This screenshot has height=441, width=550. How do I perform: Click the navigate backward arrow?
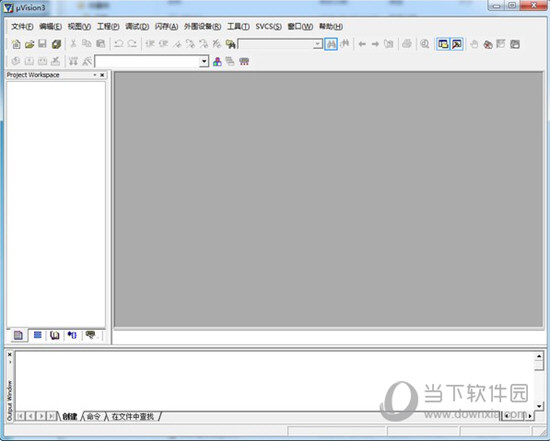[x=362, y=44]
